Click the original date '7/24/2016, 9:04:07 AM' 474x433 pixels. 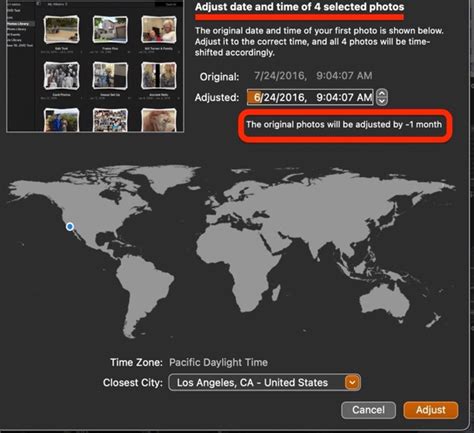point(313,76)
